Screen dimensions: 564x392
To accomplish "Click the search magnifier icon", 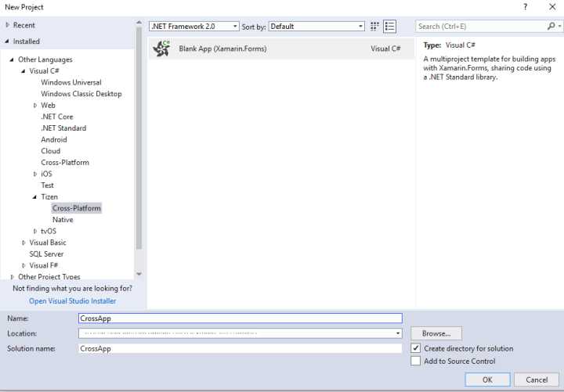I will click(x=551, y=27).
